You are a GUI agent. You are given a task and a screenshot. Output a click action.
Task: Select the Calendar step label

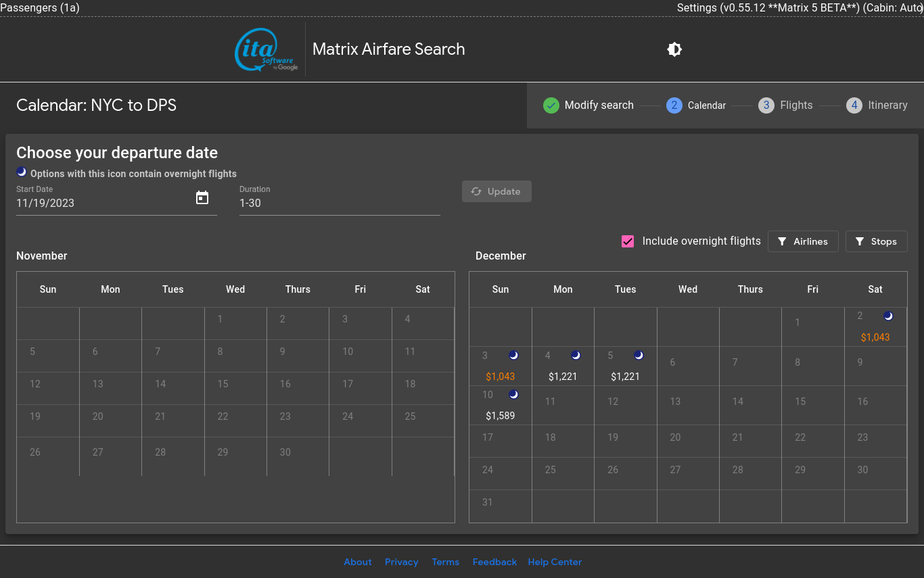[x=706, y=105]
